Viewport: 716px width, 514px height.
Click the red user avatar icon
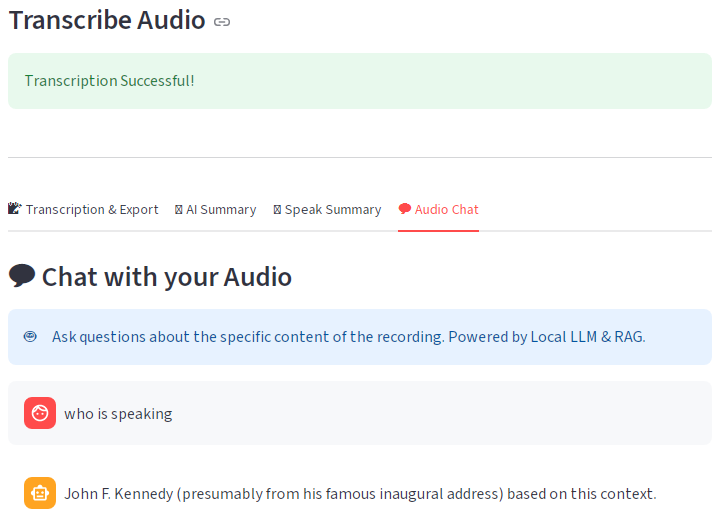(x=40, y=413)
